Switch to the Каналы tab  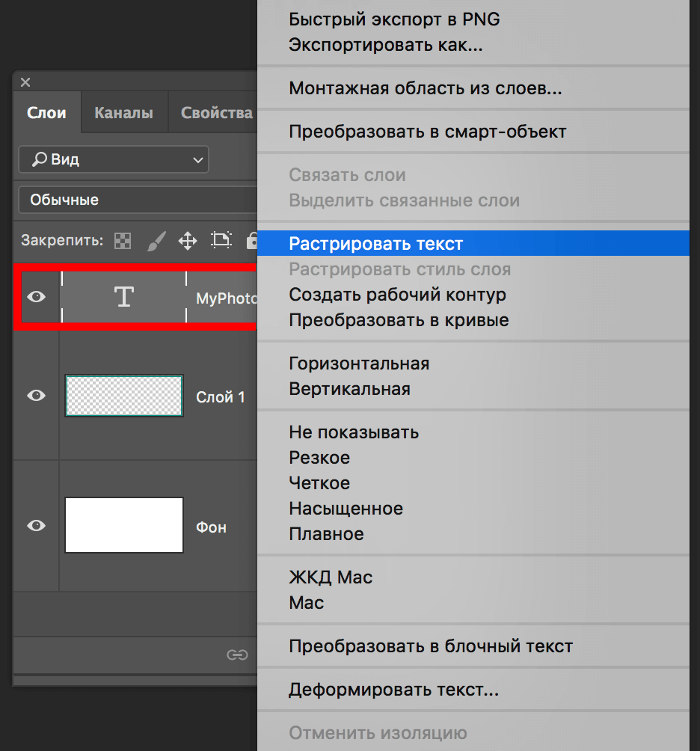coord(123,113)
